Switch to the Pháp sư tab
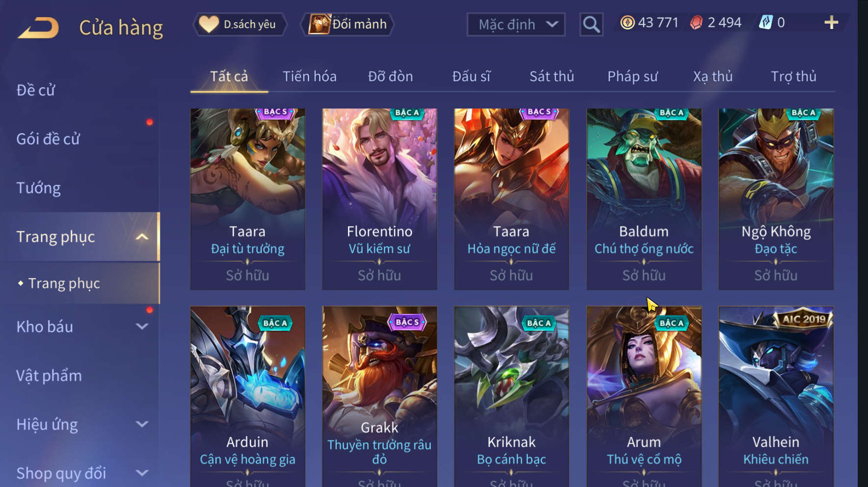Screen dimensions: 868x487 632,77
